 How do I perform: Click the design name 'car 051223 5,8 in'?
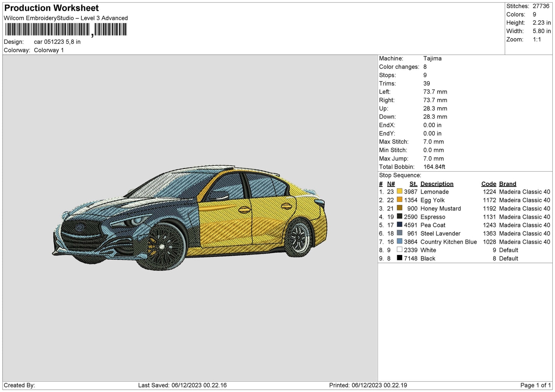pos(57,42)
